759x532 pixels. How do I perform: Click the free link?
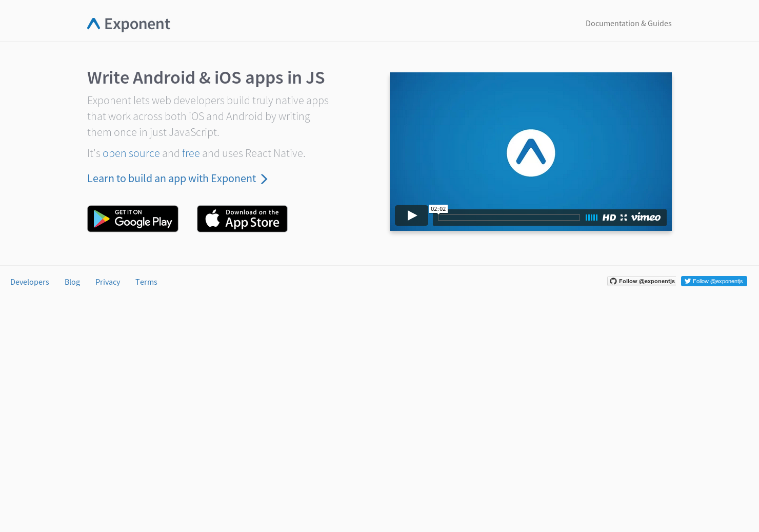tap(191, 153)
